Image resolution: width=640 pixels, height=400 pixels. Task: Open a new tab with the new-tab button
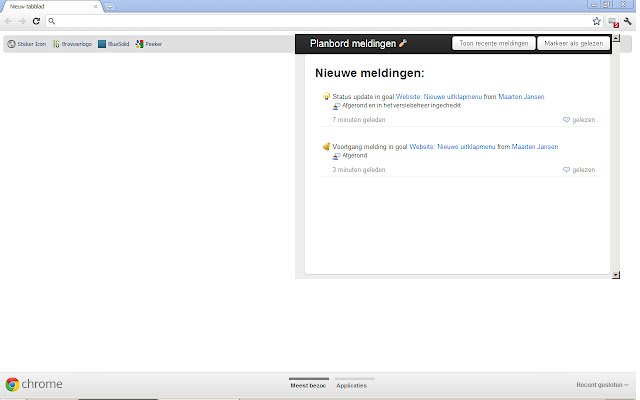pos(109,7)
